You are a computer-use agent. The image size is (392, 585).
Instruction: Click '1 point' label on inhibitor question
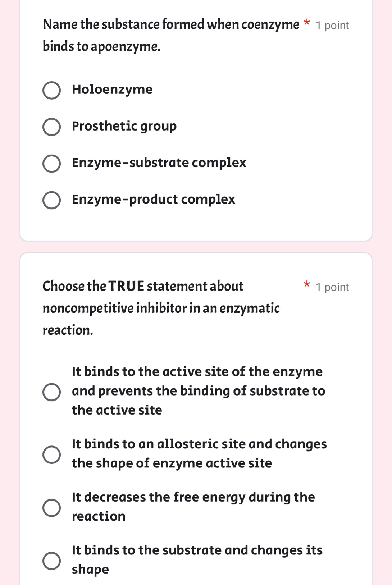pyautogui.click(x=332, y=287)
